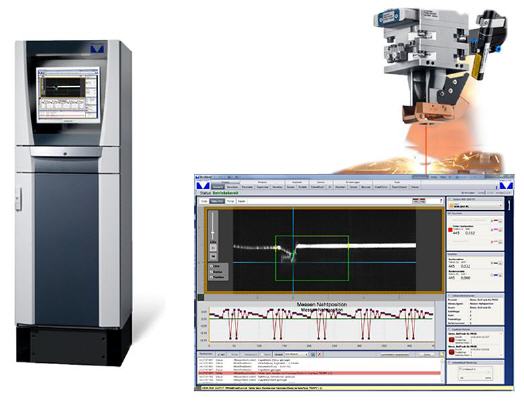This screenshot has height=402, width=524.
Task: Open the question mark help icon above camera image
Action: coord(440,201)
